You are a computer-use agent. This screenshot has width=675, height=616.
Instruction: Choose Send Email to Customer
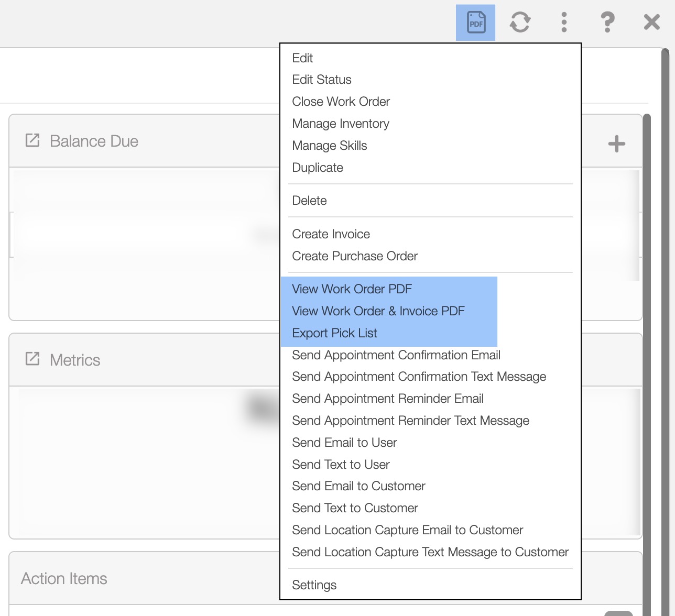pyautogui.click(x=358, y=486)
